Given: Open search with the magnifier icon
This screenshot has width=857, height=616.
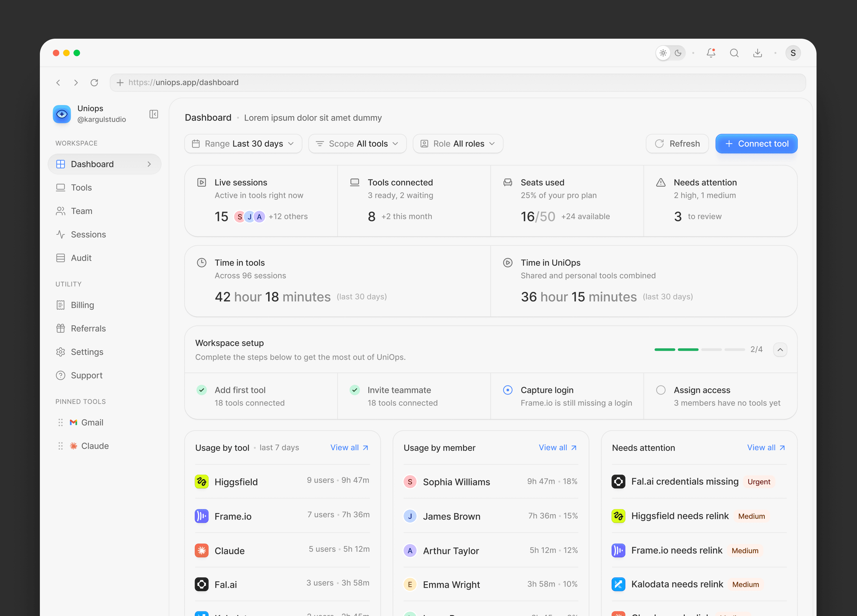Looking at the screenshot, I should coord(734,53).
